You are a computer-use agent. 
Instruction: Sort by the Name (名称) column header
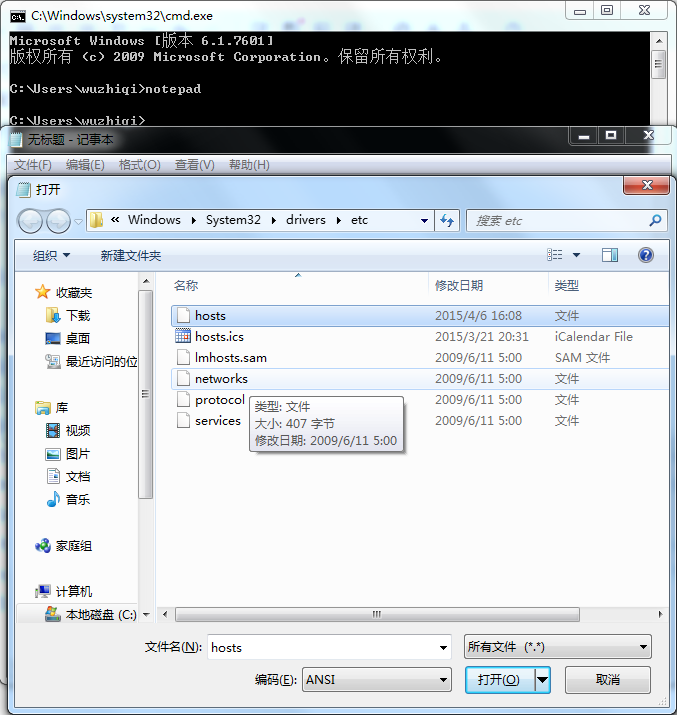(186, 286)
